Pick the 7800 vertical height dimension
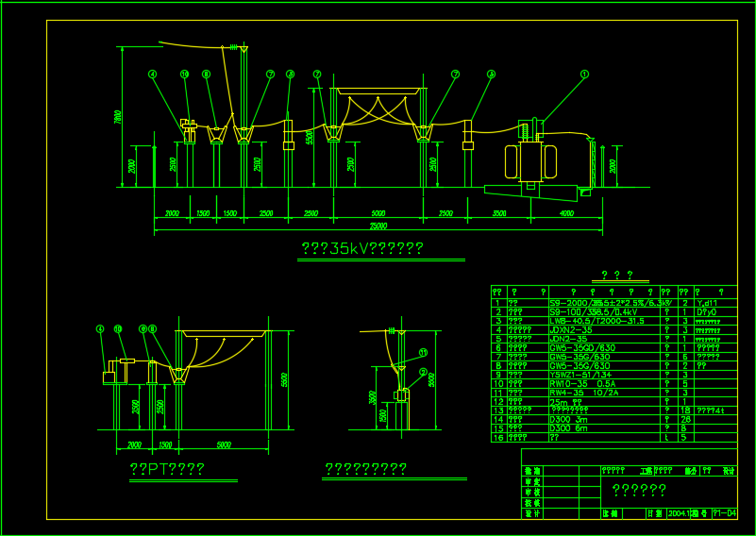This screenshot has height=536, width=756. coord(117,117)
